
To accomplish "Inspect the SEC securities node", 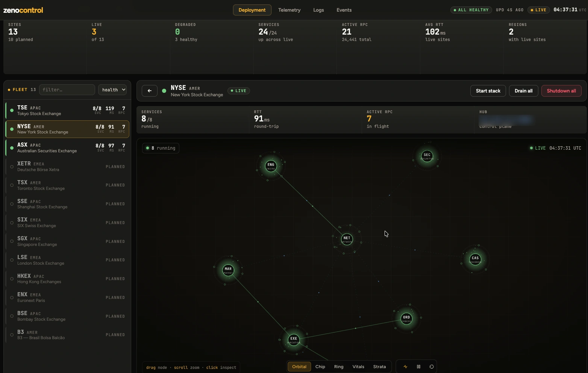I will (x=427, y=156).
